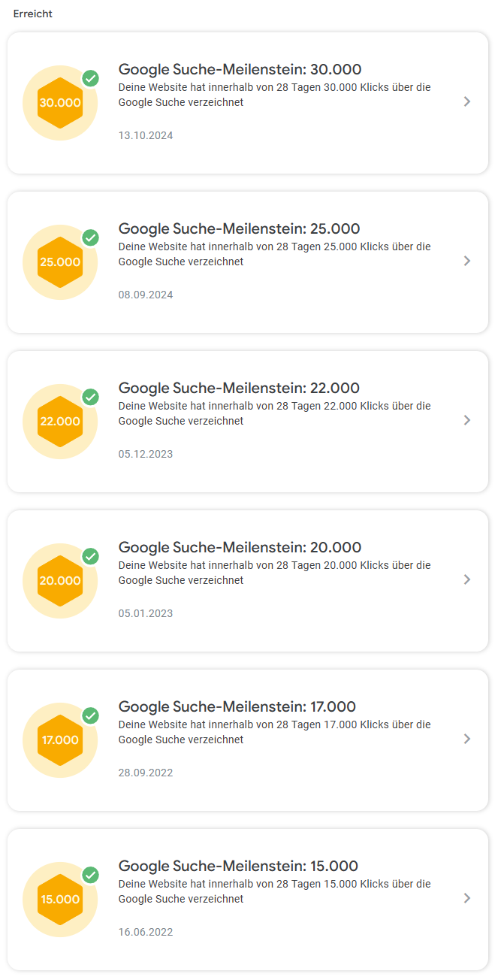The height and width of the screenshot is (980, 498).
Task: Expand the 22.000 milestone chevron arrow
Action: pyautogui.click(x=467, y=420)
